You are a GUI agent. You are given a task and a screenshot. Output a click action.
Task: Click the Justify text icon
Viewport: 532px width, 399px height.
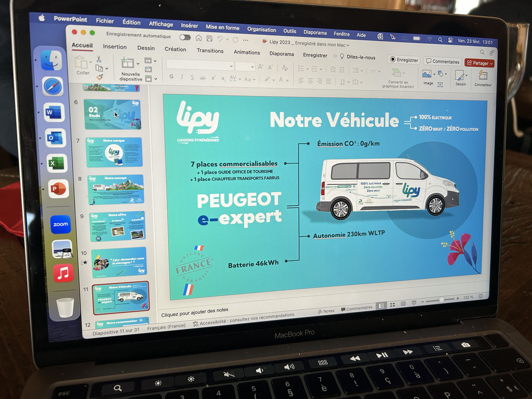(328, 81)
